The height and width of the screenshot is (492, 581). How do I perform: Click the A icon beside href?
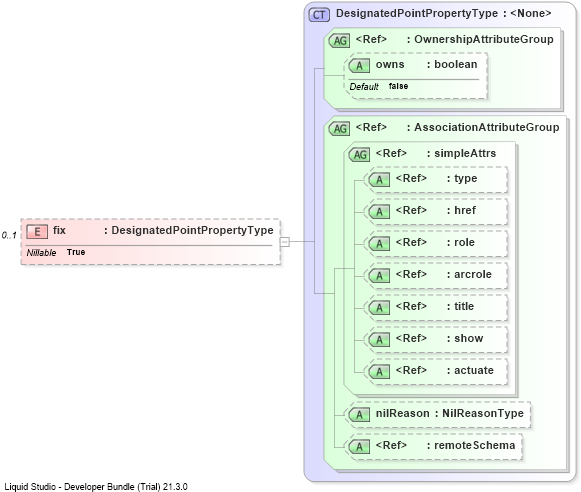click(379, 212)
